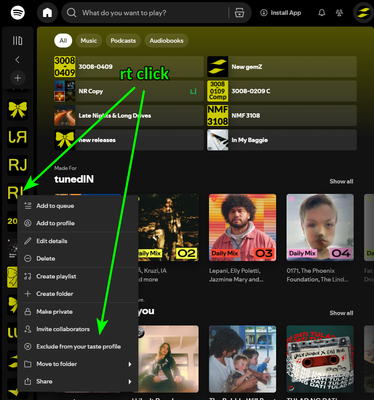Choose Delete in context menu
The image size is (374, 400).
click(x=78, y=258)
